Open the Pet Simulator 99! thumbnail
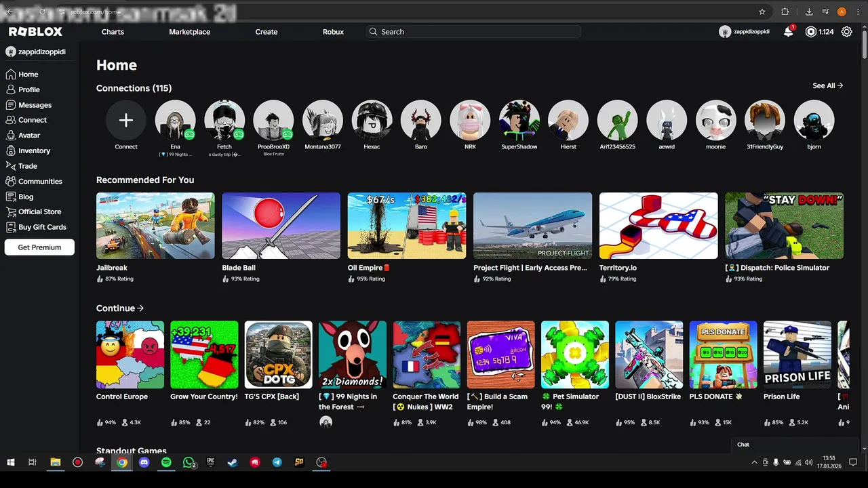Viewport: 868px width, 488px height. tap(575, 354)
